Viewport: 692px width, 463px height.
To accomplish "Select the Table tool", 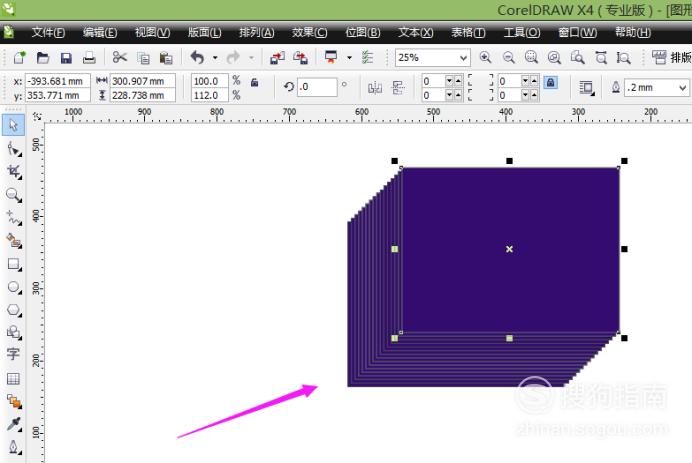I will (x=13, y=378).
